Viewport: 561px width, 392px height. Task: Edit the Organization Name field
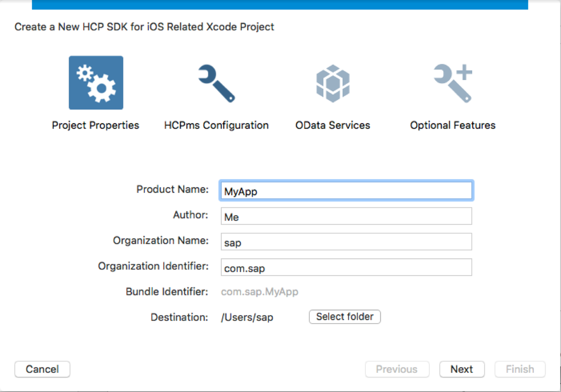click(346, 242)
